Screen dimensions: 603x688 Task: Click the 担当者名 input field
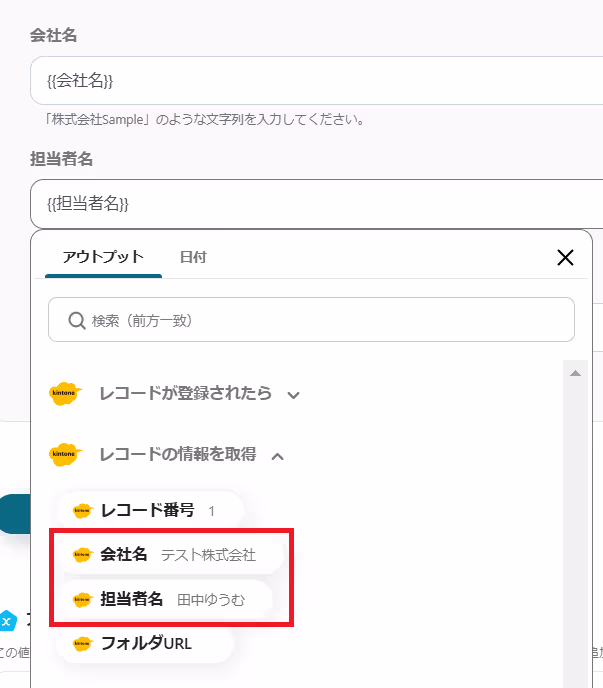pos(316,204)
